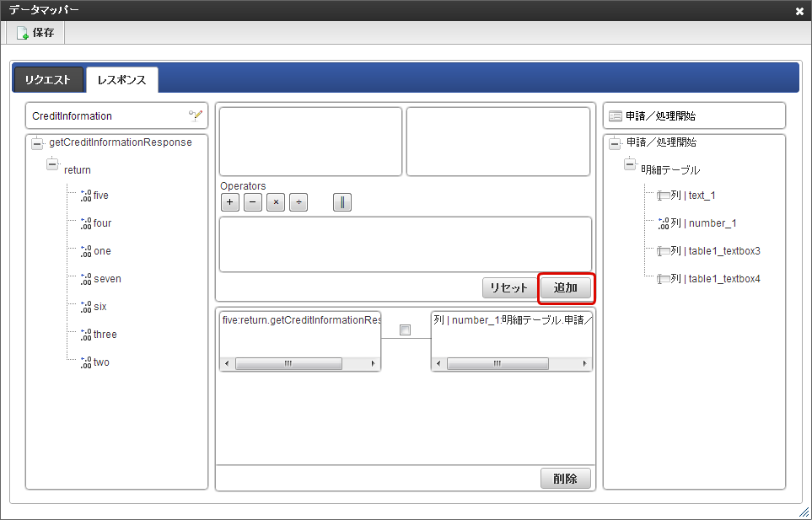Collapse the getCreditInformationResponse node
812x520 pixels.
pyautogui.click(x=37, y=144)
